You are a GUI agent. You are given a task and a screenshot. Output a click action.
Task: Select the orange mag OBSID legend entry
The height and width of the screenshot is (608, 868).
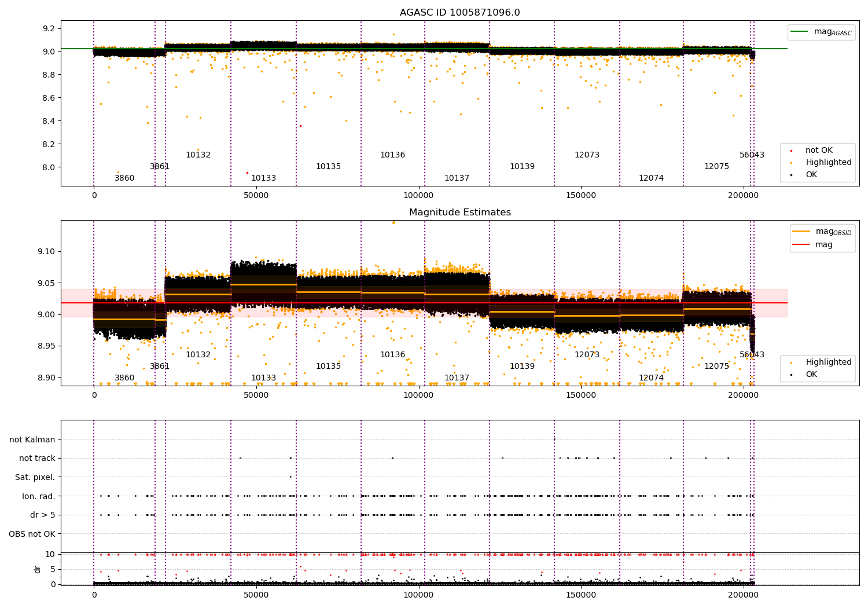pos(822,232)
